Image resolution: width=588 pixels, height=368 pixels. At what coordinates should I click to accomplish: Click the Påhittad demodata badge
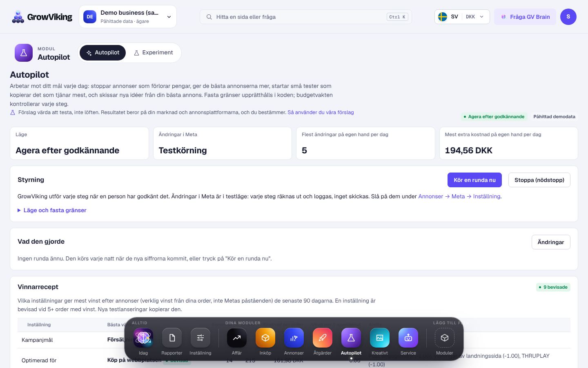pos(554,117)
